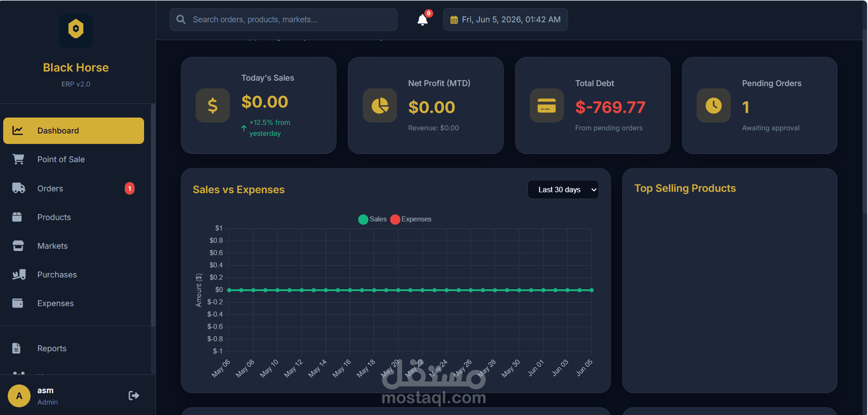Click the ERP v2.0 version label
The height and width of the screenshot is (415, 868).
coord(76,84)
